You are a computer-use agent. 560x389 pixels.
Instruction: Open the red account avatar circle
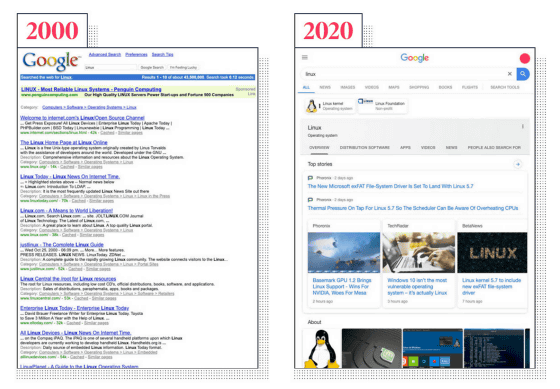click(525, 58)
